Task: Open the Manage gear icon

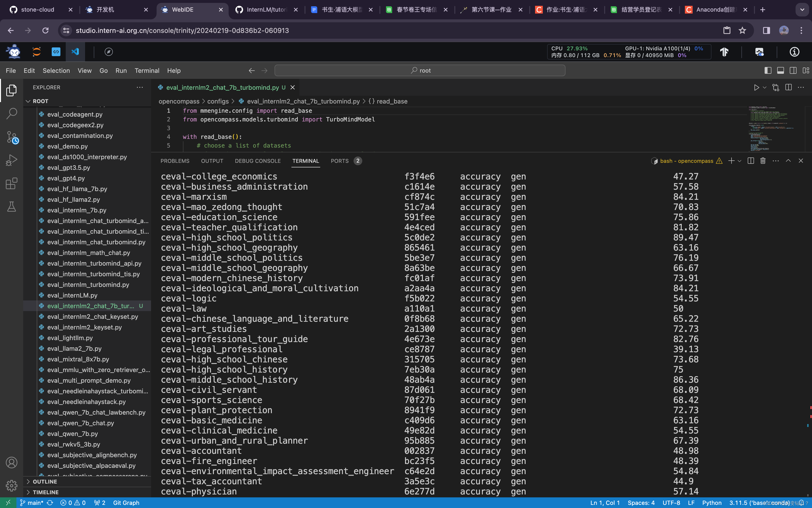Action: point(11,486)
